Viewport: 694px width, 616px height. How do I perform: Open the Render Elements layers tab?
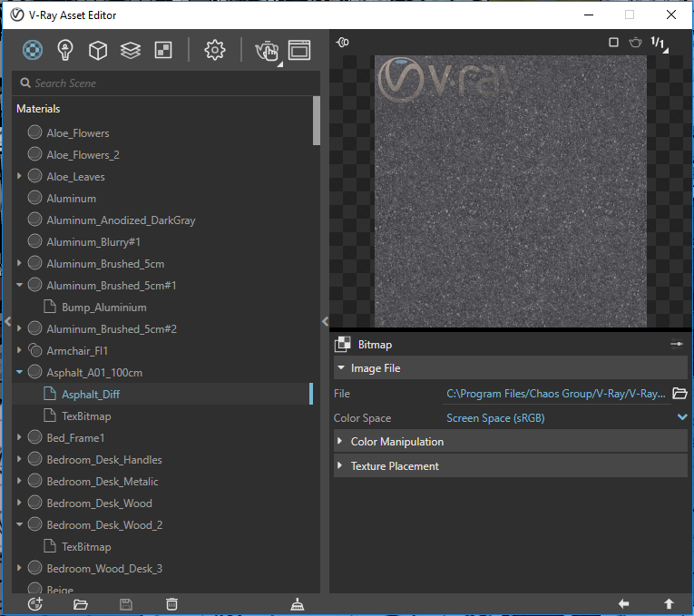pos(131,50)
